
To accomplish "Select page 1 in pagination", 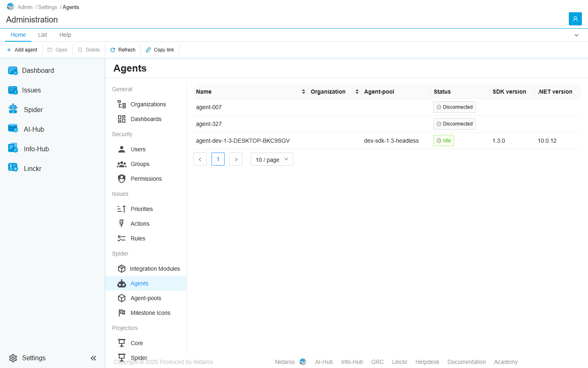I will [x=218, y=159].
